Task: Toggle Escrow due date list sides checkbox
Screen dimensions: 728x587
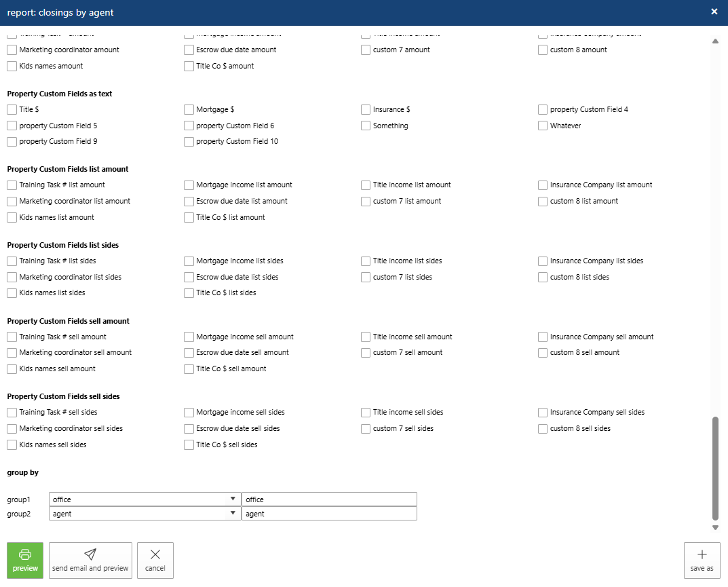Action: point(189,277)
